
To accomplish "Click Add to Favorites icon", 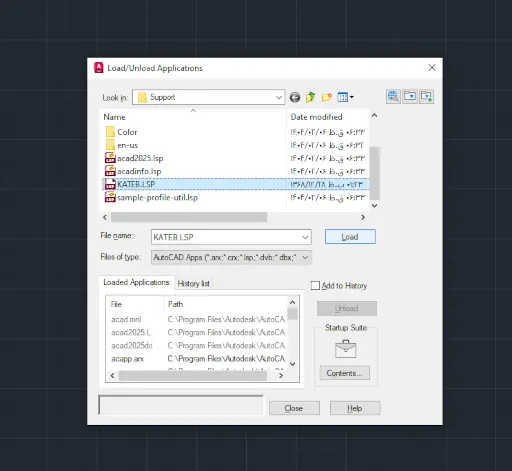I will coord(427,97).
